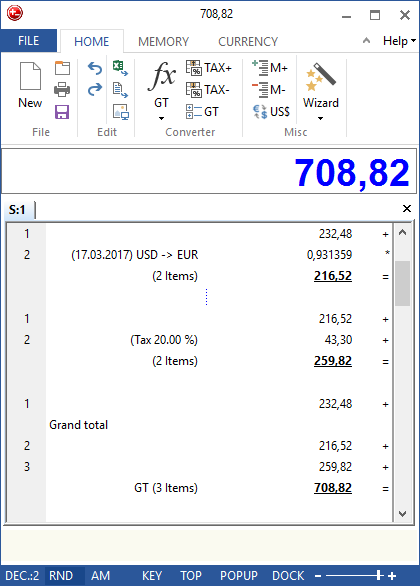Click the zoom slider handle
Viewport: 420px width, 586px height.
379,576
